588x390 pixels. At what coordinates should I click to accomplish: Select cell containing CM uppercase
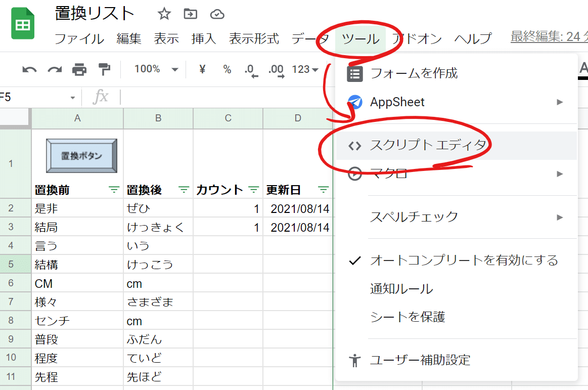[x=77, y=283]
